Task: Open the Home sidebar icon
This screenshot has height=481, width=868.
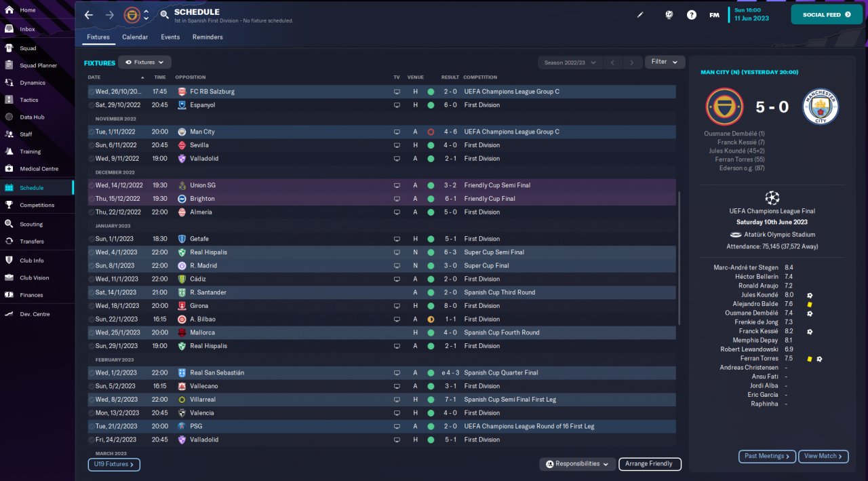Action: click(9, 10)
